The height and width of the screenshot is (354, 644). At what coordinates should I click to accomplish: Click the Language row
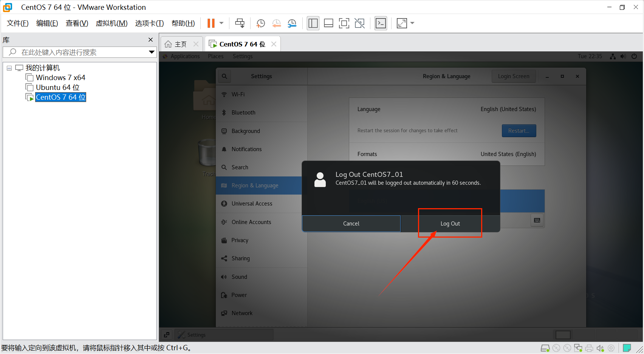click(447, 109)
